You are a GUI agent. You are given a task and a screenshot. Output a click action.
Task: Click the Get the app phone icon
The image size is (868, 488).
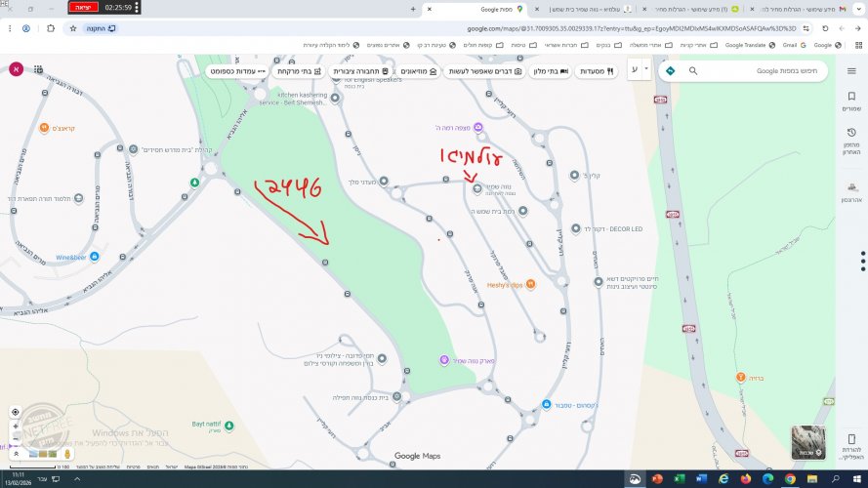coord(851,440)
